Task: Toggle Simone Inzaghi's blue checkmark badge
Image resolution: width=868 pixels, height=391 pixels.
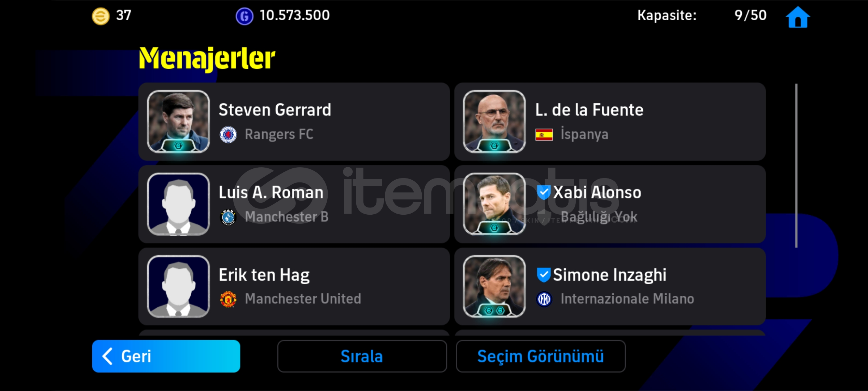Action: 544,275
